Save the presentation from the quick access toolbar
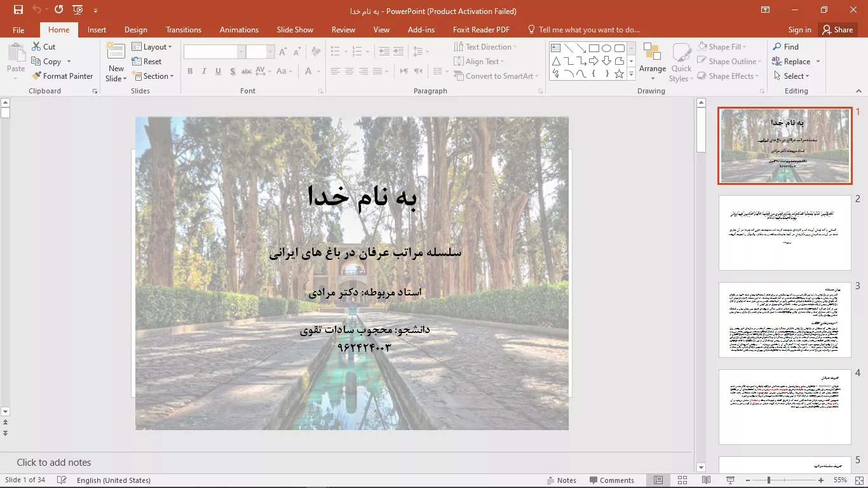Image resolution: width=868 pixels, height=488 pixels. 18,10
